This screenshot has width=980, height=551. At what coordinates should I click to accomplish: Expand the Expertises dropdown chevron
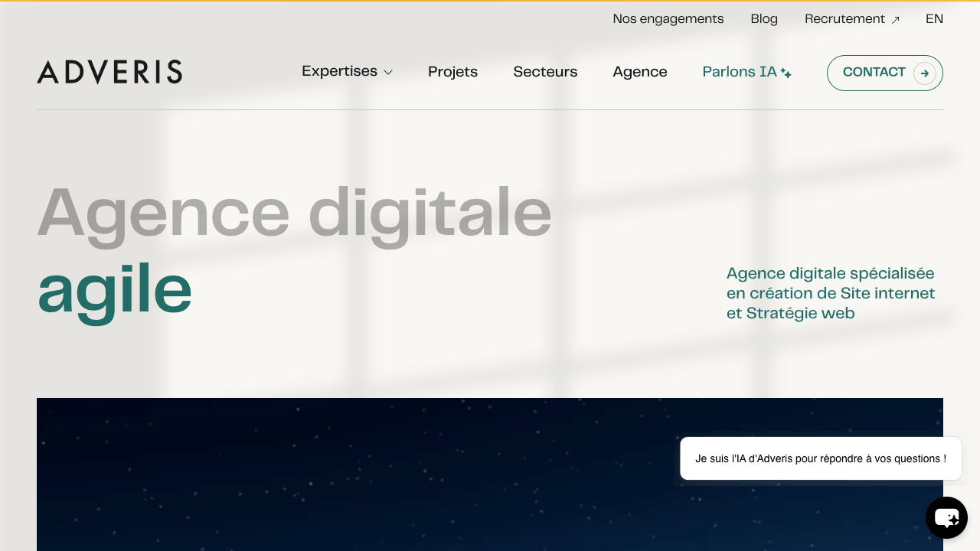tap(388, 73)
